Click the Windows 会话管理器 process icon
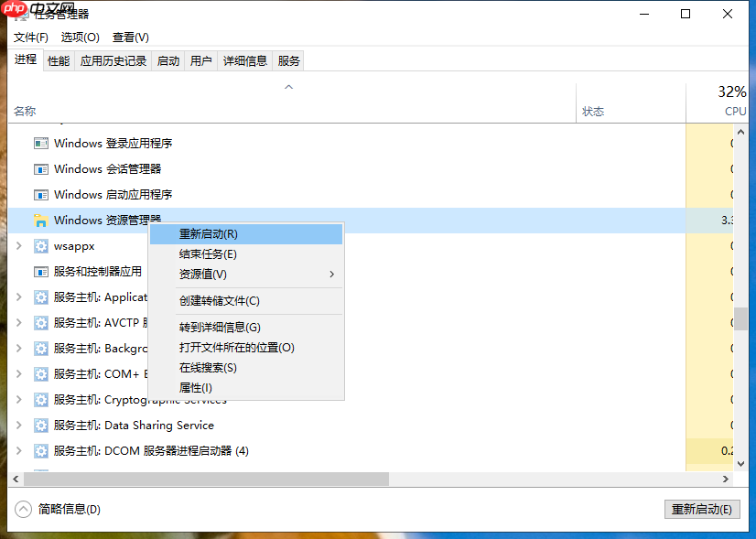This screenshot has width=756, height=539. (x=40, y=168)
